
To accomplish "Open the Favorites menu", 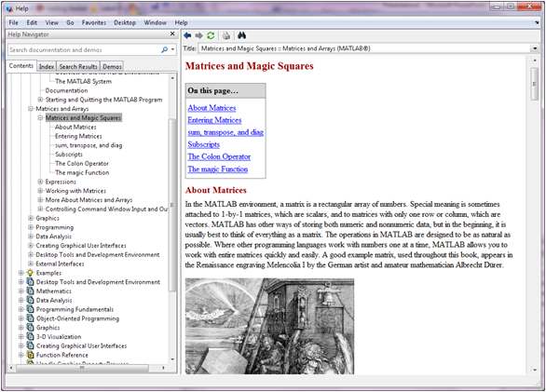I will [94, 22].
